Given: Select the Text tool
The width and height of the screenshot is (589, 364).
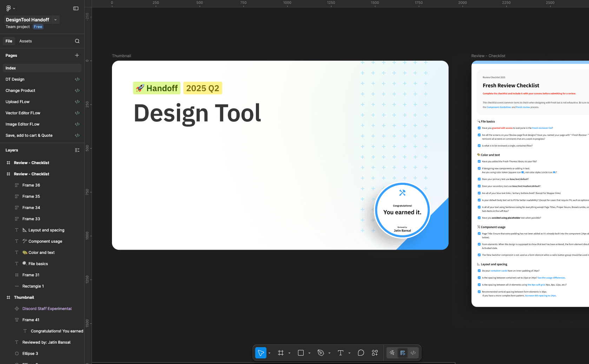Looking at the screenshot, I should pyautogui.click(x=340, y=353).
